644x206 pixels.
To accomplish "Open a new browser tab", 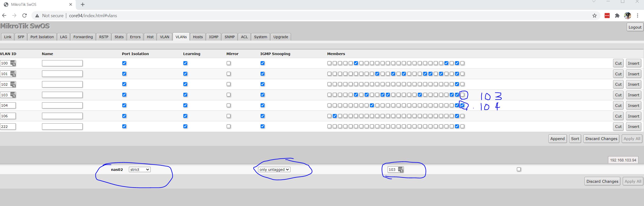I will 83,5.
